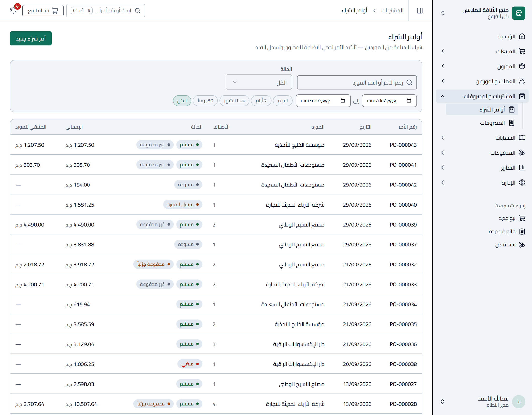Click the global search box with Ctrl K

pos(105,10)
